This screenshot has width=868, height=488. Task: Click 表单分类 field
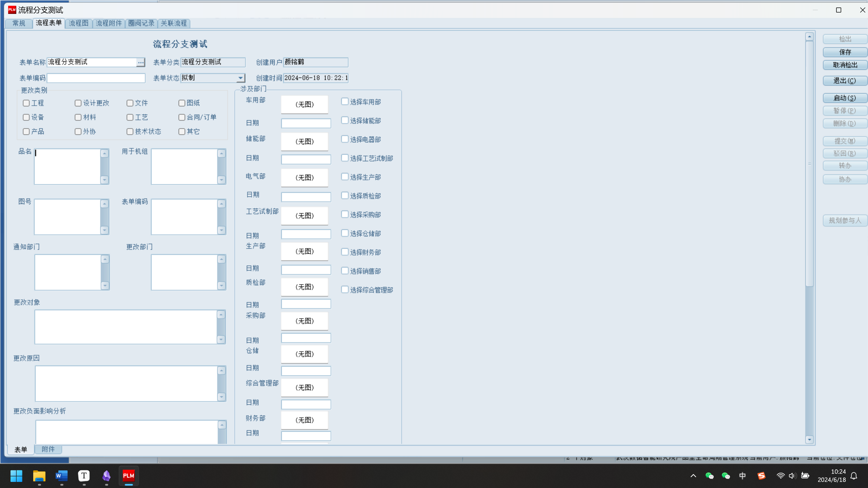213,62
